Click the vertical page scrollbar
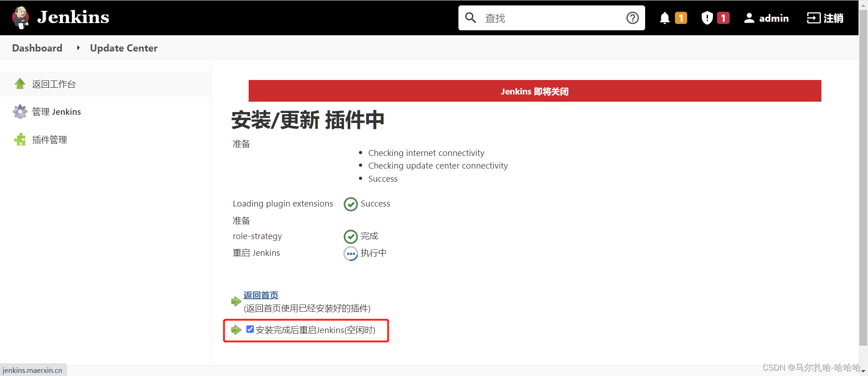The width and height of the screenshot is (868, 376). point(863,179)
